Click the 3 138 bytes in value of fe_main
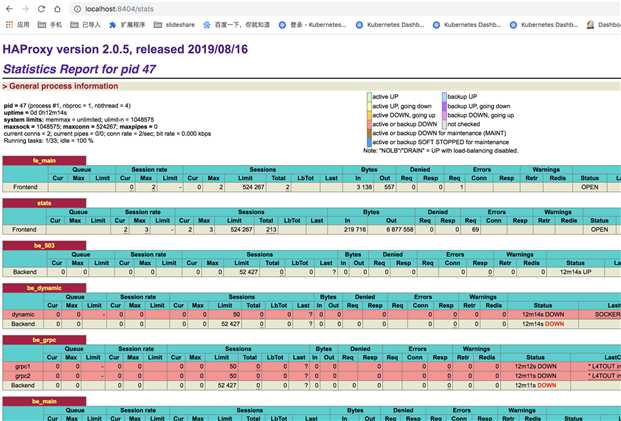621x421 pixels. pyautogui.click(x=364, y=187)
